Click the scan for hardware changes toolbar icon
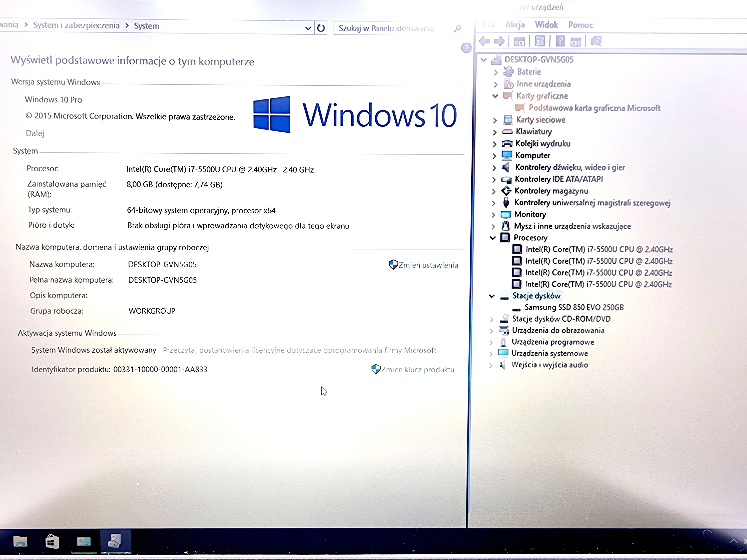The image size is (747, 560). (x=596, y=41)
